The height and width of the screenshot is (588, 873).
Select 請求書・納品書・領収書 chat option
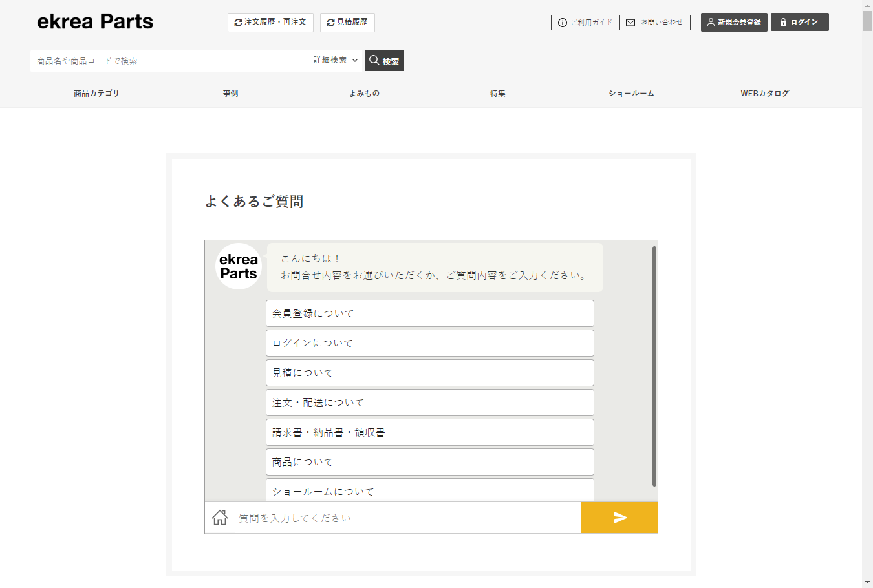click(x=430, y=432)
